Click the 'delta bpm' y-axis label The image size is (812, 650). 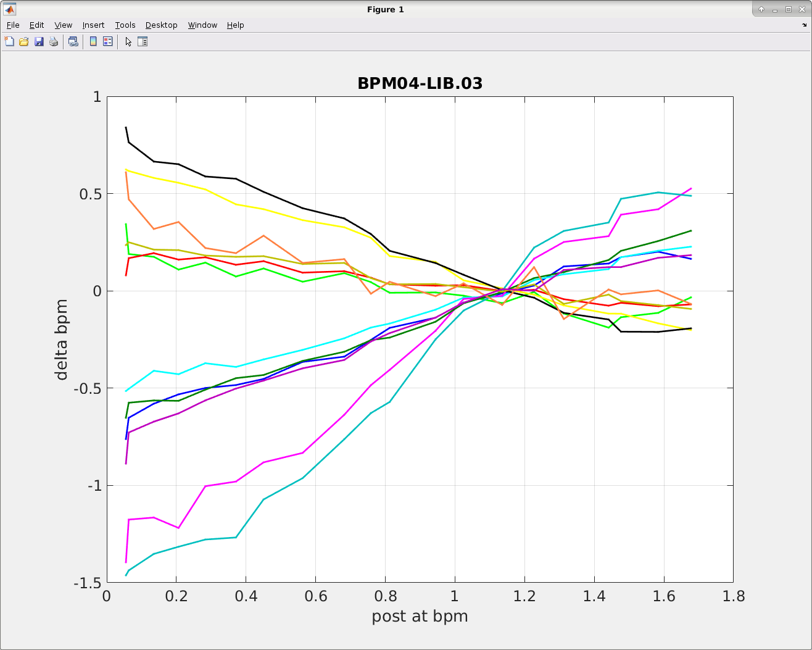(x=62, y=340)
